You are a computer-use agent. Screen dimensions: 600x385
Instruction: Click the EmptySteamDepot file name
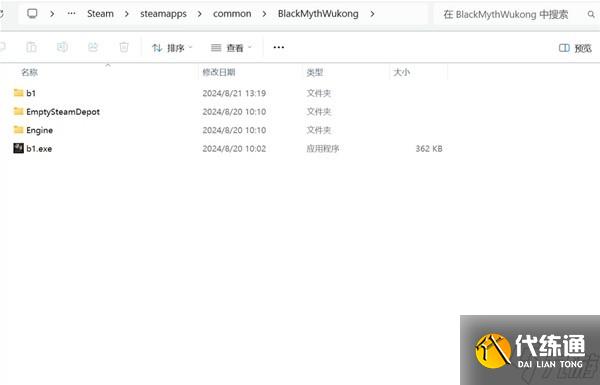(x=63, y=112)
